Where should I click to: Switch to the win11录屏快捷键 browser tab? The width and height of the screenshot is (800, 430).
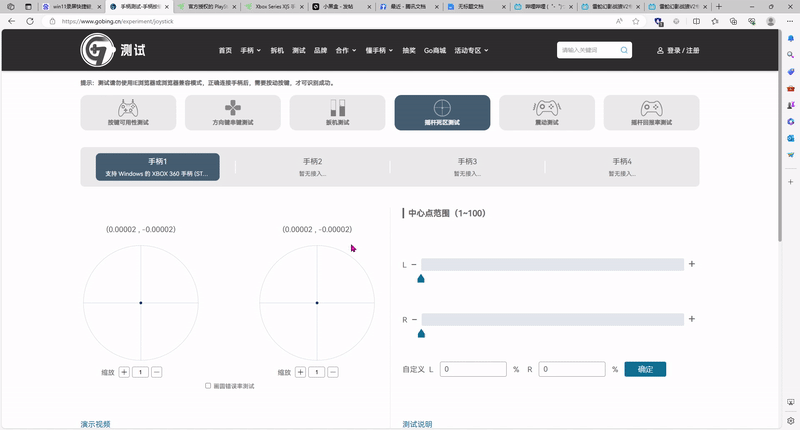[x=72, y=7]
